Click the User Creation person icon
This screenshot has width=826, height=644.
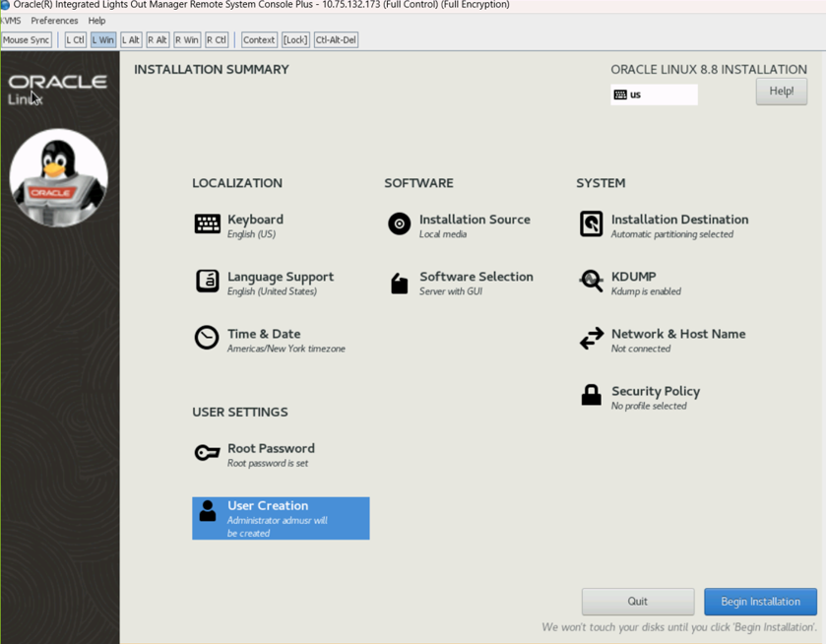(208, 511)
